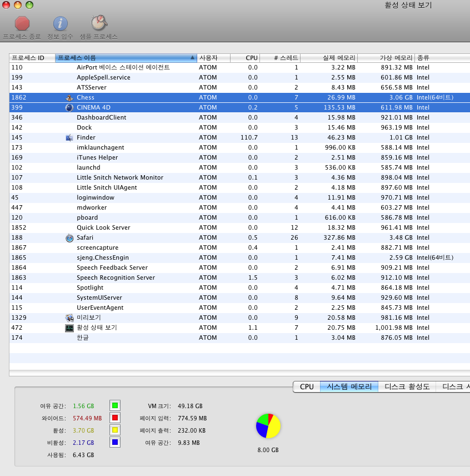Click the 6.43 GB 사용됨 value

(83, 455)
